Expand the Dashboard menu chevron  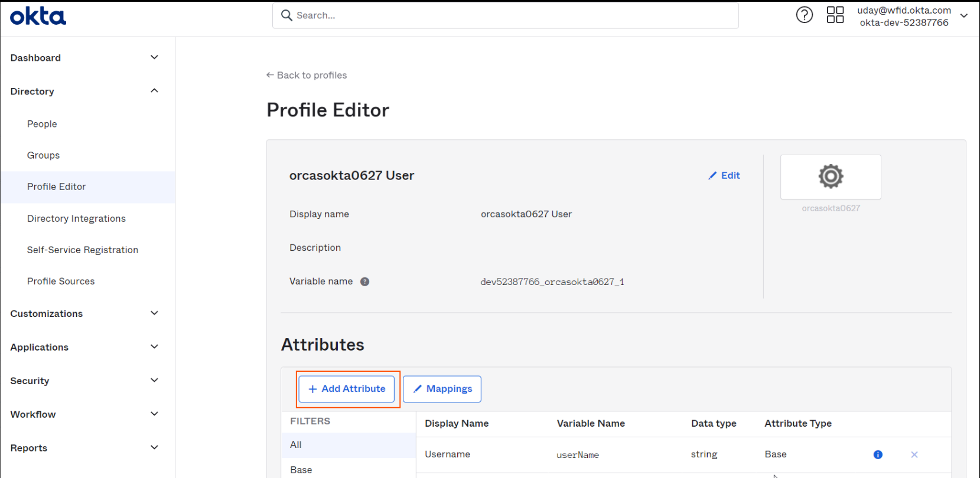tap(154, 57)
